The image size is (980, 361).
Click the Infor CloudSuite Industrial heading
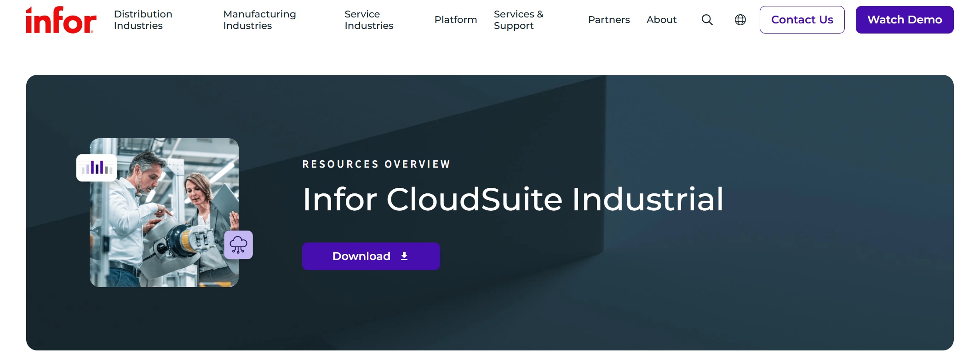click(x=513, y=199)
